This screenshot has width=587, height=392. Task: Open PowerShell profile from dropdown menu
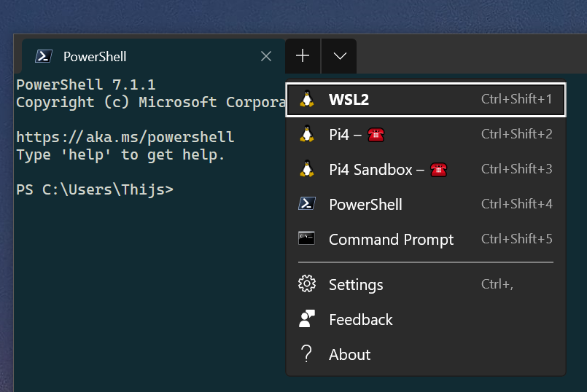pyautogui.click(x=426, y=204)
